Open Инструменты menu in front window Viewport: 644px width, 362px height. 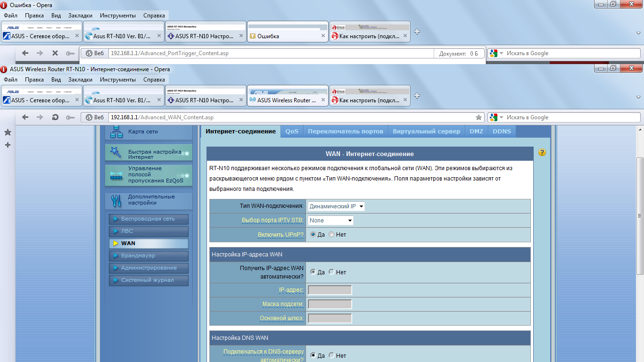pyautogui.click(x=118, y=80)
